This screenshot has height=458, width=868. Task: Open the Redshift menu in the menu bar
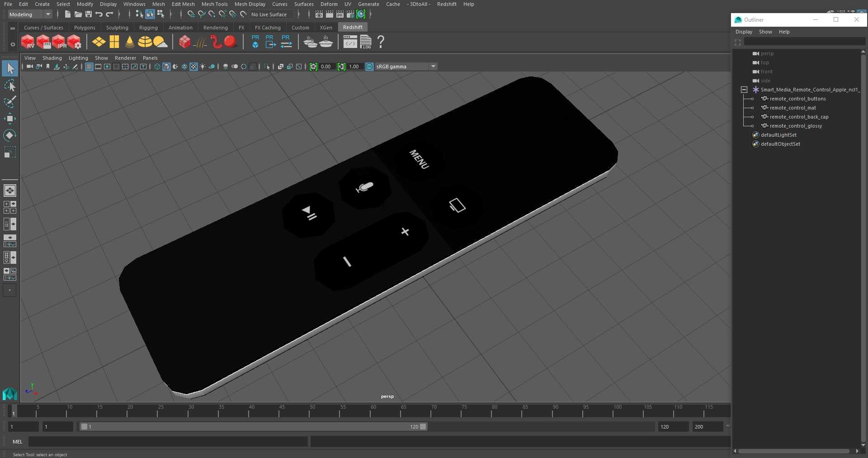[447, 4]
